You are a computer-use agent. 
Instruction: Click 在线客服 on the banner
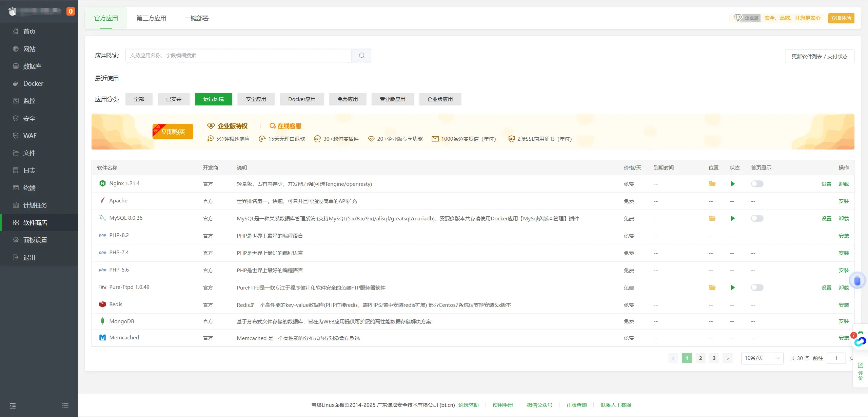click(285, 126)
